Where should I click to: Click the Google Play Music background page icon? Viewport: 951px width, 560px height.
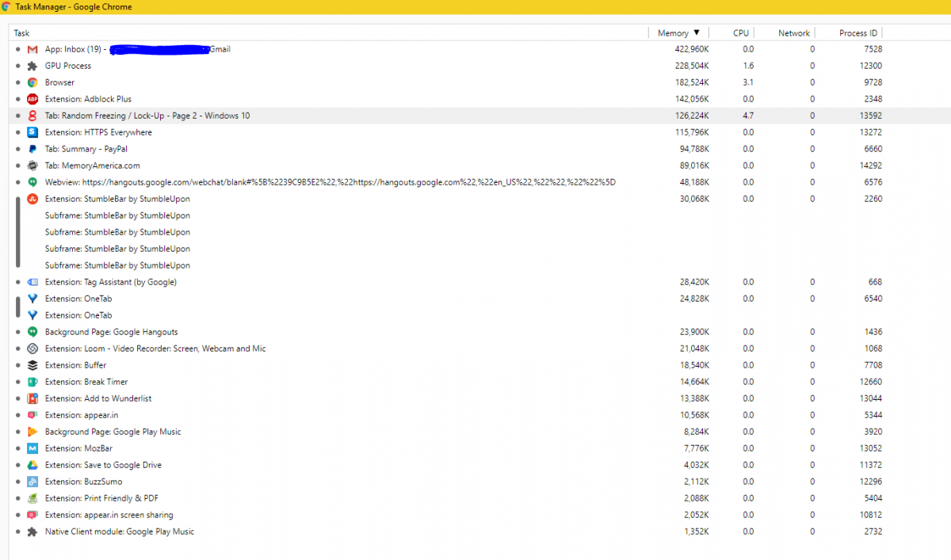click(32, 432)
